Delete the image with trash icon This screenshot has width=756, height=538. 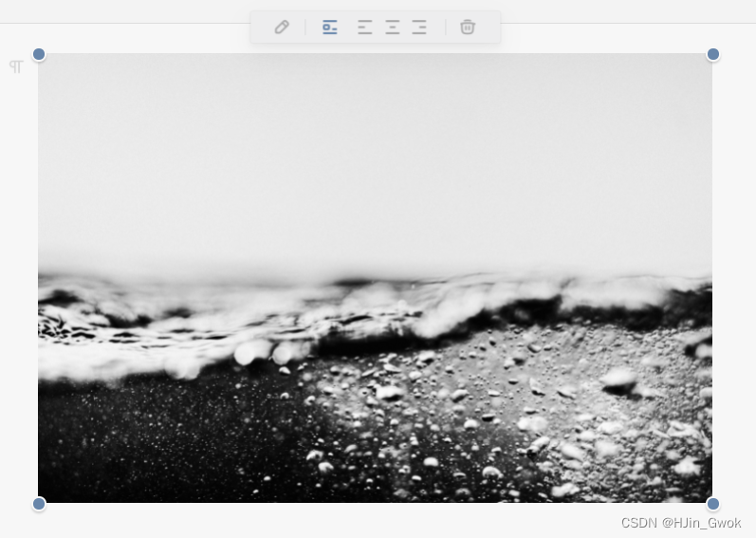click(x=468, y=27)
